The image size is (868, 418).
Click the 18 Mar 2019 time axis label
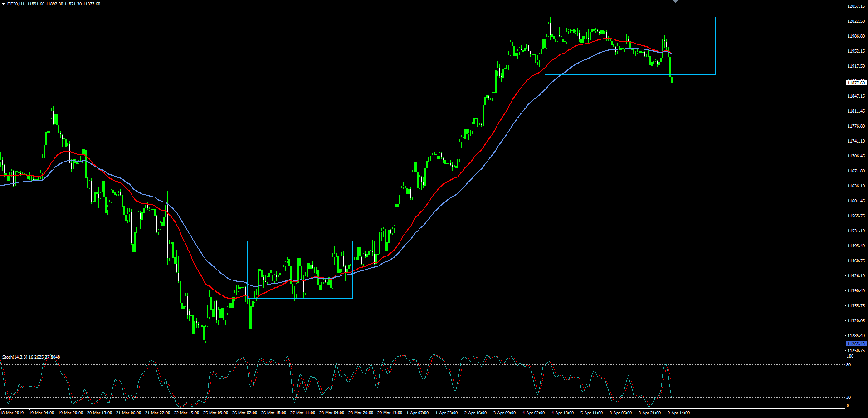[12, 413]
